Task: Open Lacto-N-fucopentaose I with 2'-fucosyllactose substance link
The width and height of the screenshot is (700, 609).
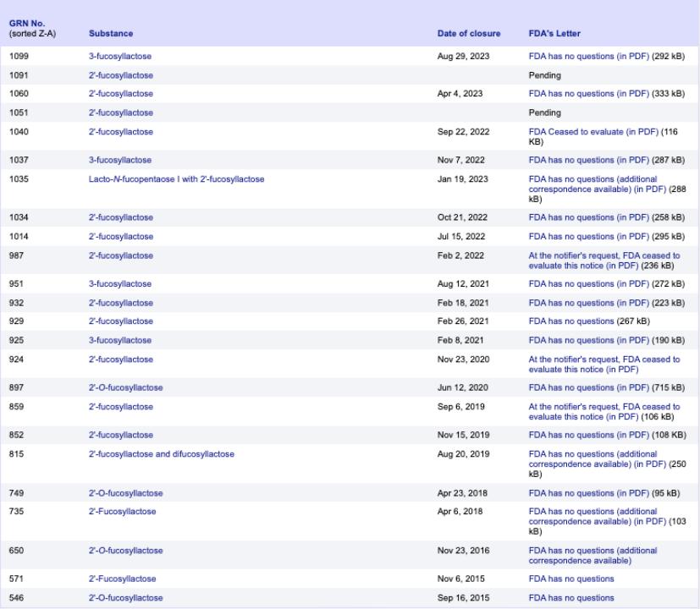Action: click(180, 178)
